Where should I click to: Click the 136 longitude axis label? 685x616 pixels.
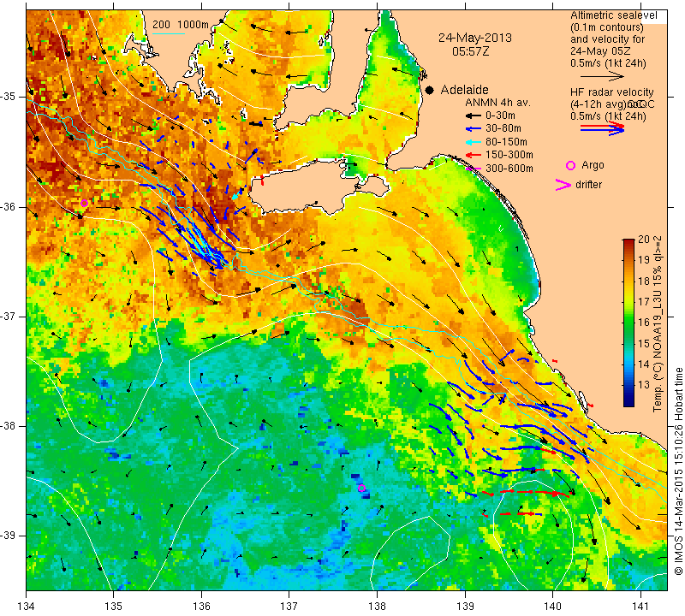(201, 607)
